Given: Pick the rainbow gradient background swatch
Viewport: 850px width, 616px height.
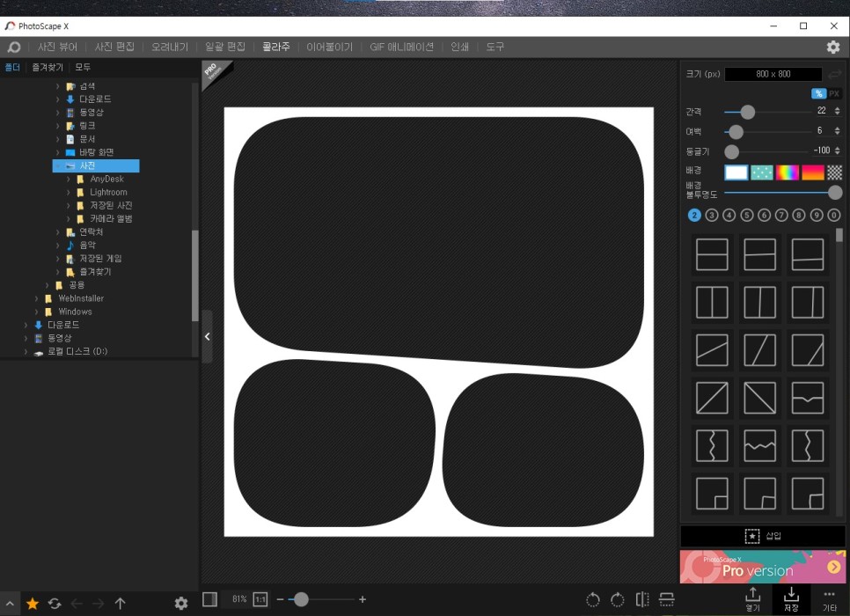Looking at the screenshot, I should coord(788,172).
